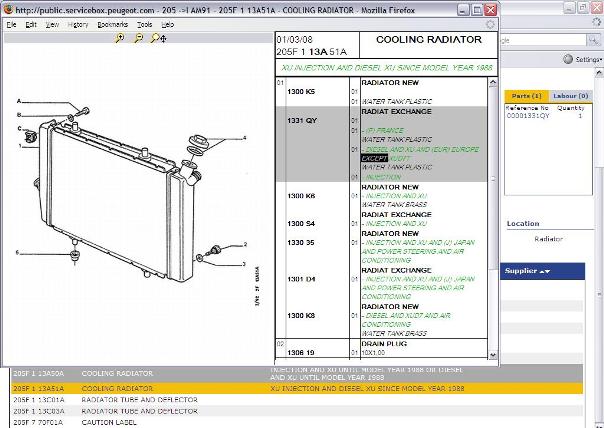Select part number 1300 K5
Screen dimensions: 604x428
[301, 92]
